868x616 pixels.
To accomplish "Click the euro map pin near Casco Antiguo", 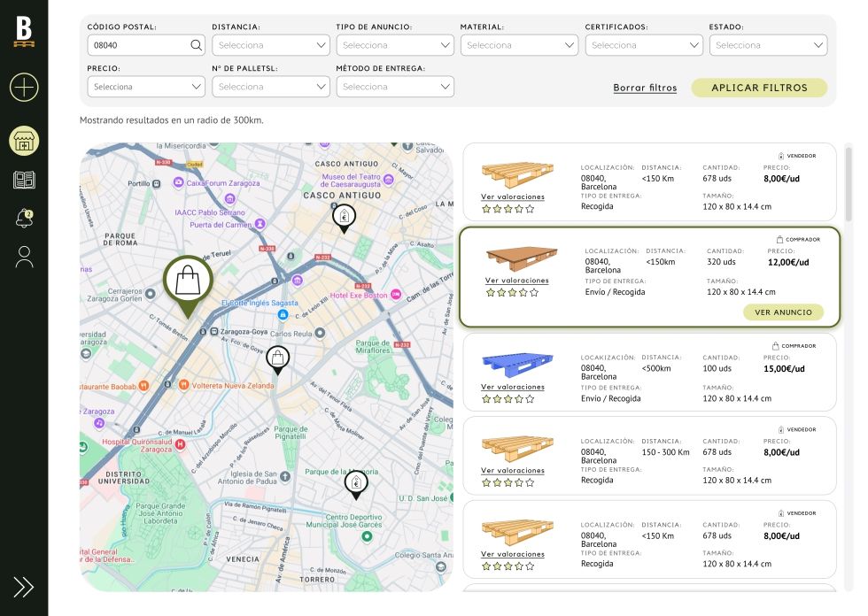I will 344,216.
